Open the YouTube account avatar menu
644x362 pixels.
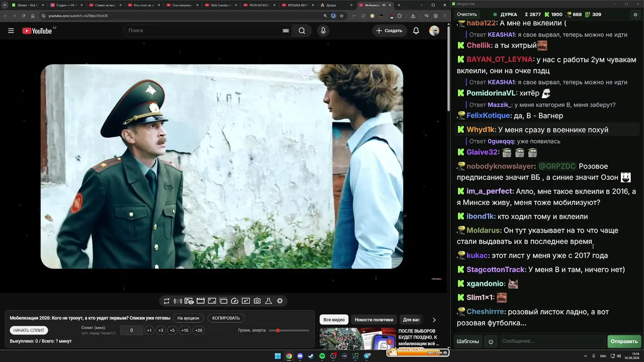tap(434, 31)
